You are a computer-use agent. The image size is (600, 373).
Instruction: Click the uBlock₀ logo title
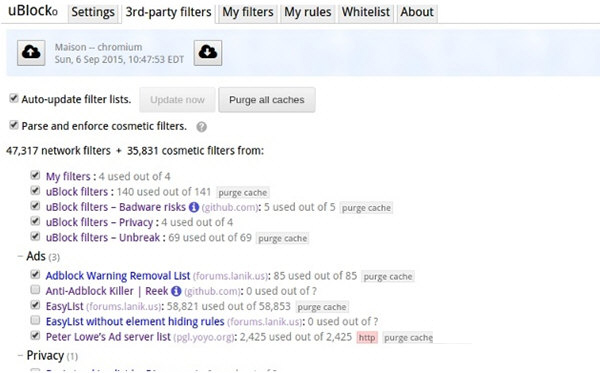coord(33,11)
